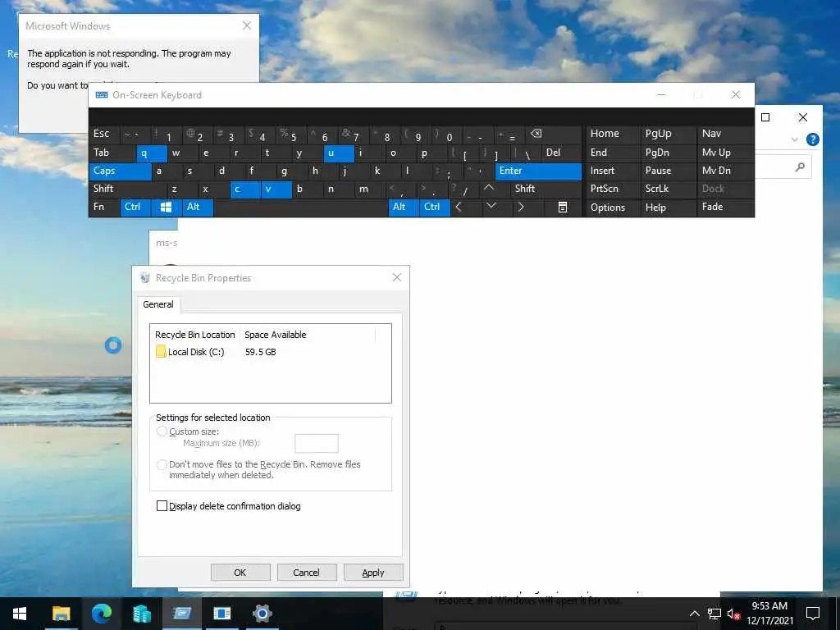Click the Mv Up key on the On-Screen Keyboard
The height and width of the screenshot is (630, 840).
tap(725, 153)
